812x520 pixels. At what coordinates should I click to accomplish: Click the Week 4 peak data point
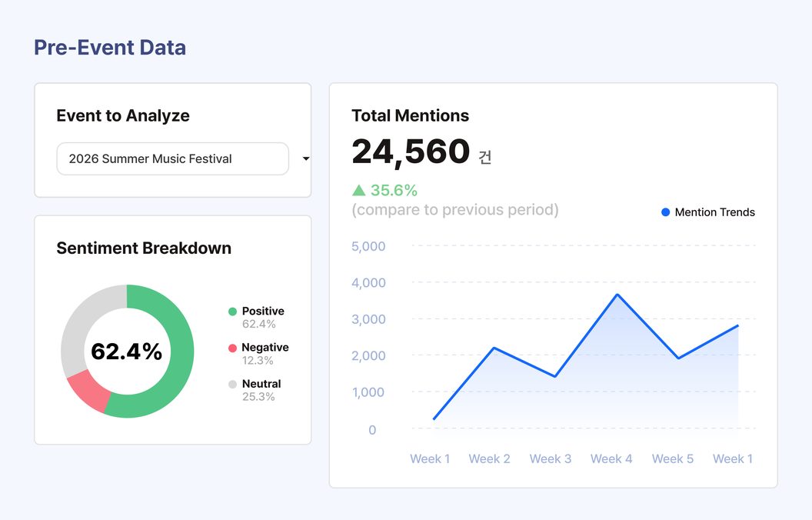tap(617, 295)
